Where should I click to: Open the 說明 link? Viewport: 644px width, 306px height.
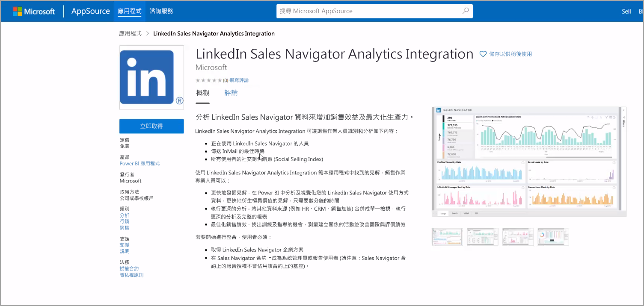tap(124, 251)
